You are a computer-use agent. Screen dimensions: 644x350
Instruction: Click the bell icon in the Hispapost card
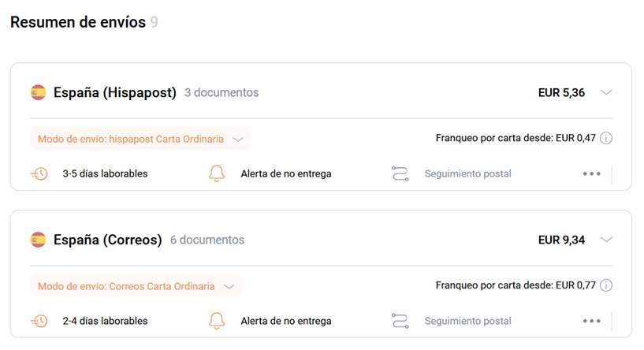click(217, 173)
